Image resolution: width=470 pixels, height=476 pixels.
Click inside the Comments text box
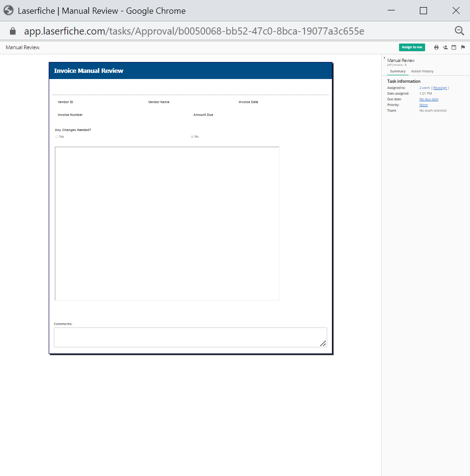(191, 337)
